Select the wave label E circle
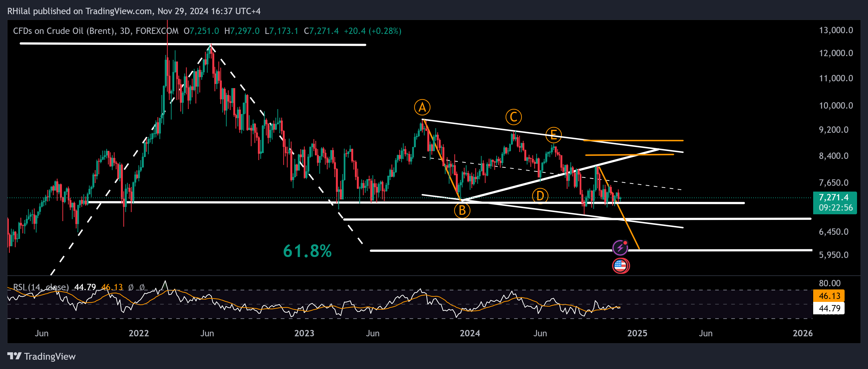The height and width of the screenshot is (369, 868). [x=553, y=135]
